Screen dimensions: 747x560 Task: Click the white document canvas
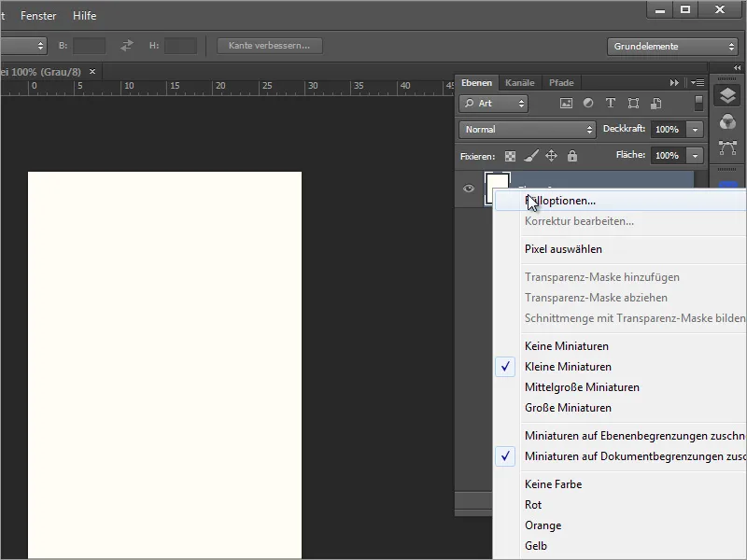[x=165, y=365]
